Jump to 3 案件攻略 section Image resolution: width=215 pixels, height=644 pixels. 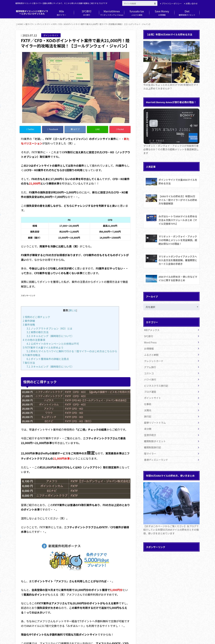[x=29, y=325]
